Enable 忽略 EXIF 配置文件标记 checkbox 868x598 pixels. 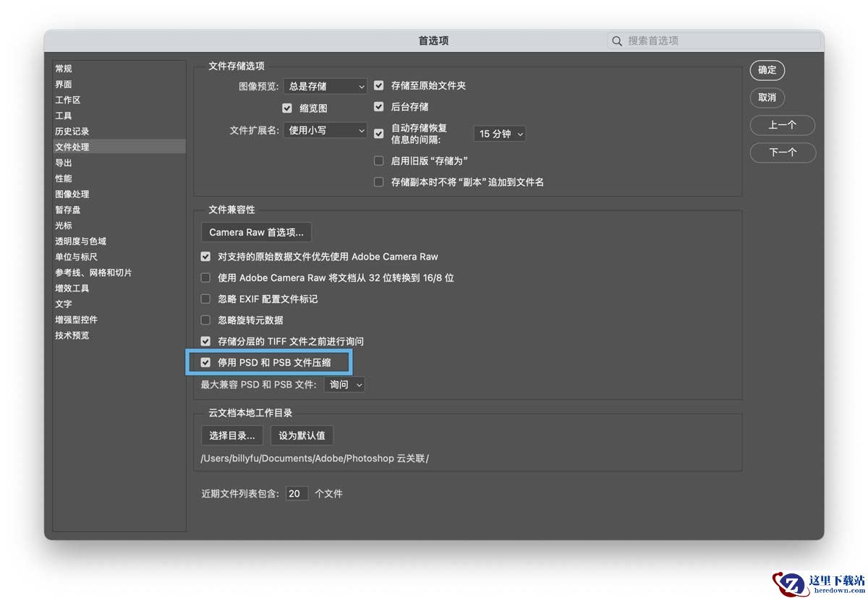click(x=205, y=299)
